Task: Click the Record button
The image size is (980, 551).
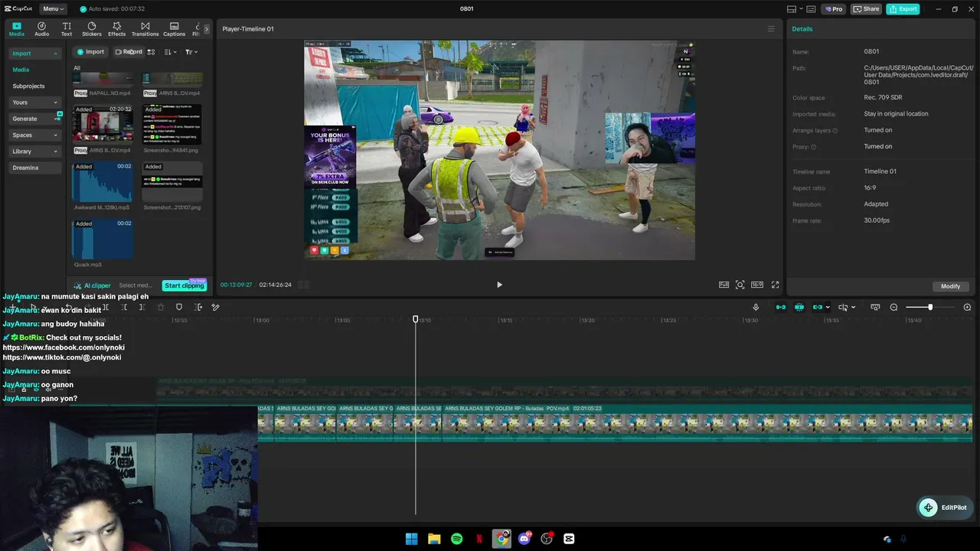Action: (129, 52)
